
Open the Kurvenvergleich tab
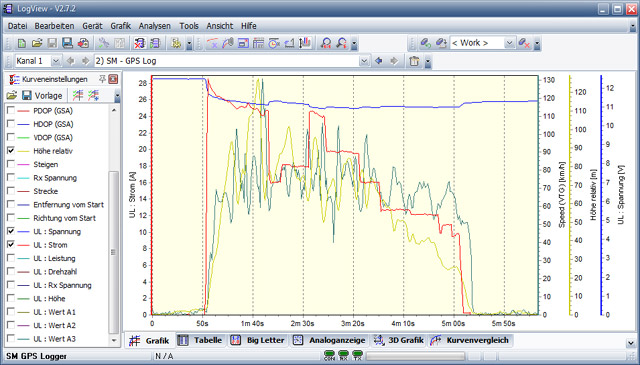point(471,340)
